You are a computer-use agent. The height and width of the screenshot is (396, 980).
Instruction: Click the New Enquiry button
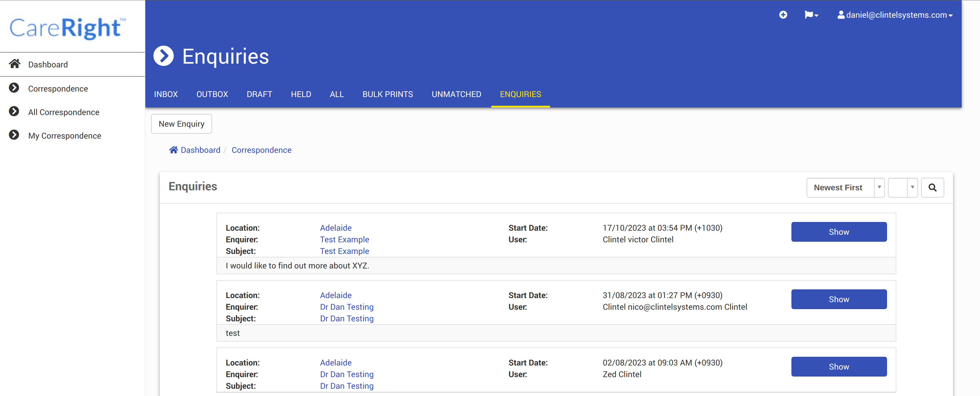tap(182, 124)
